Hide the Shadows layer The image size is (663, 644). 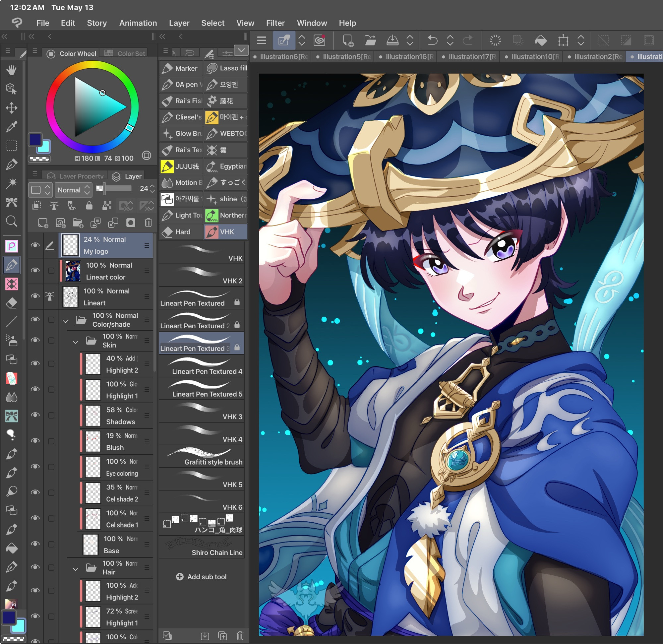(35, 415)
